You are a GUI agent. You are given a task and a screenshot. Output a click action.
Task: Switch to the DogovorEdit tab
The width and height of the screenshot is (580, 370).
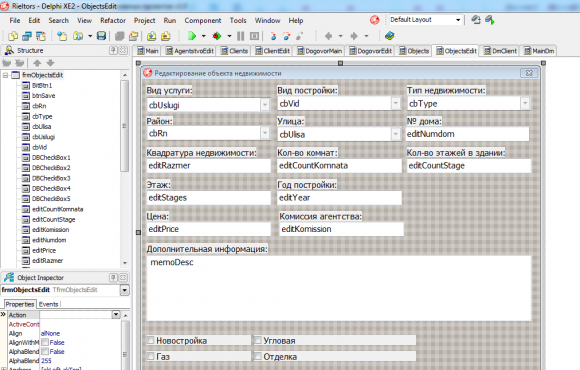(370, 51)
